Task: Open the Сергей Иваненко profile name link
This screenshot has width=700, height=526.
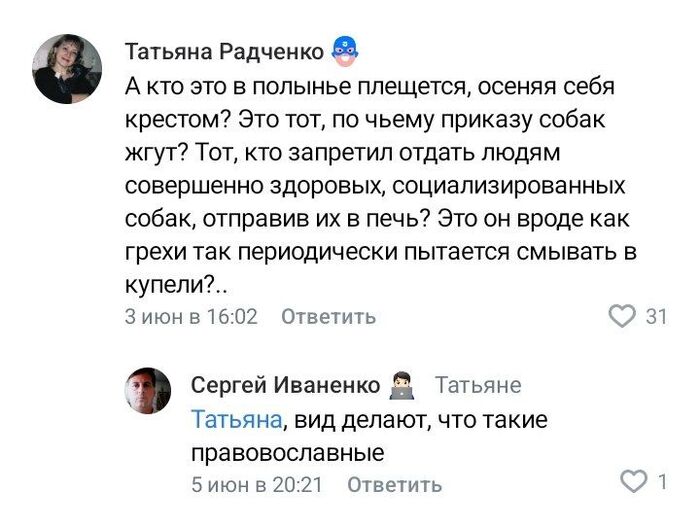Action: point(285,386)
